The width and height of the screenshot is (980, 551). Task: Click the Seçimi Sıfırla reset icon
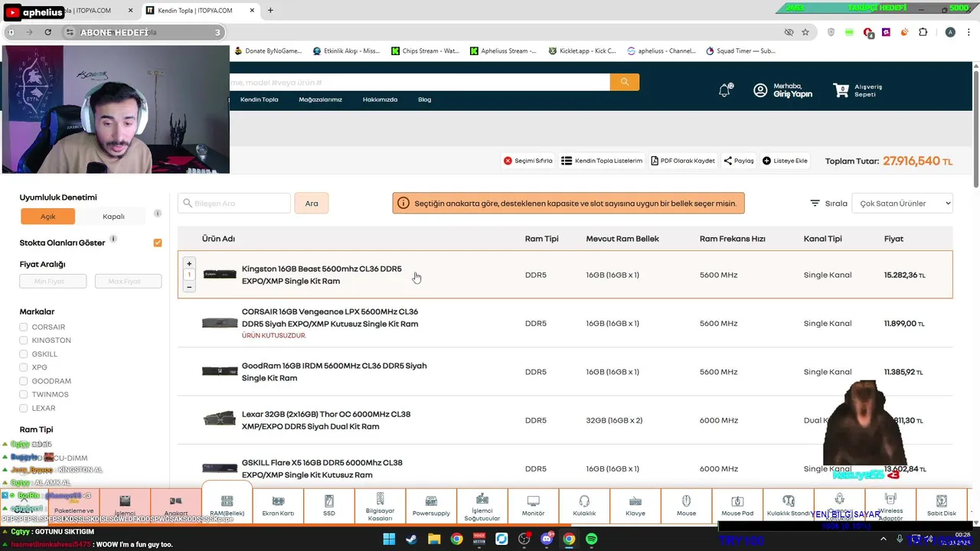[x=508, y=161]
